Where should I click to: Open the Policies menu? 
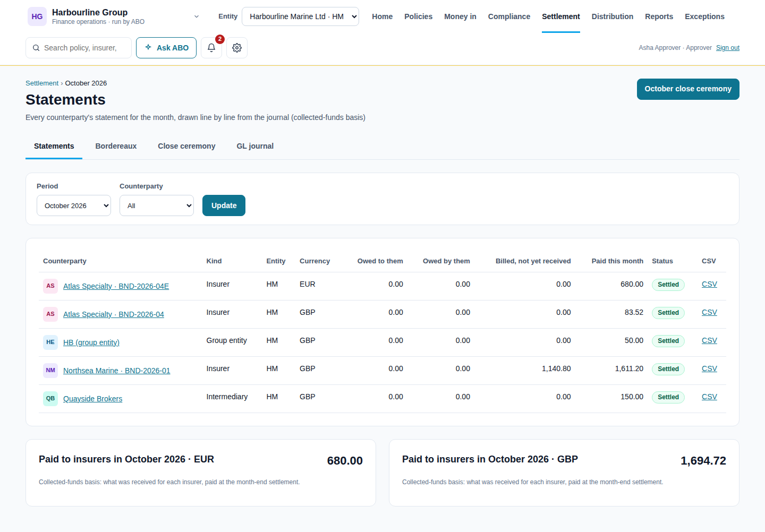coord(419,16)
